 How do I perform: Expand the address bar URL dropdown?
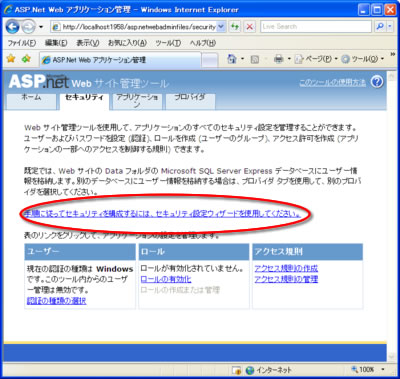[221, 27]
